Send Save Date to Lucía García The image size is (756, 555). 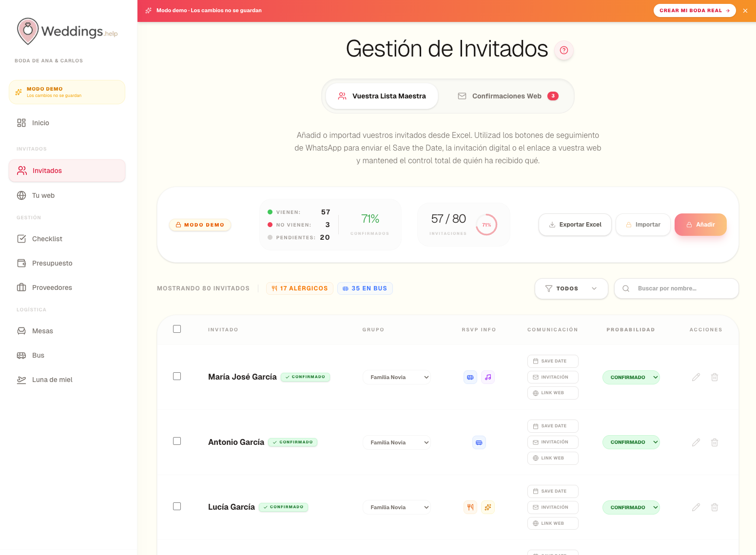pyautogui.click(x=553, y=491)
